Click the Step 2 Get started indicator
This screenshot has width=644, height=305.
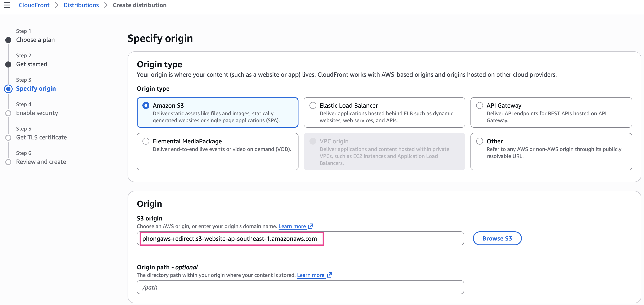[8, 64]
